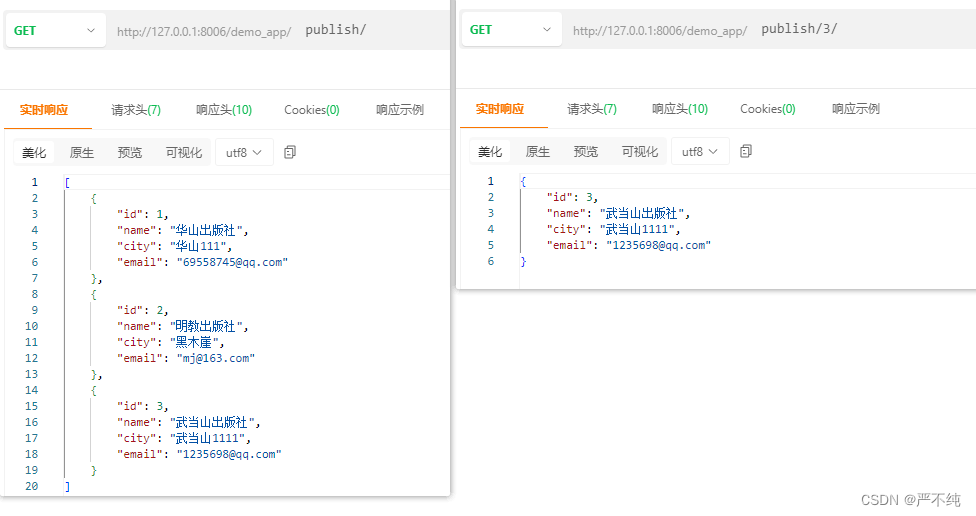Click the left URL field ending in publish/
976x516 pixels.
pyautogui.click(x=278, y=30)
